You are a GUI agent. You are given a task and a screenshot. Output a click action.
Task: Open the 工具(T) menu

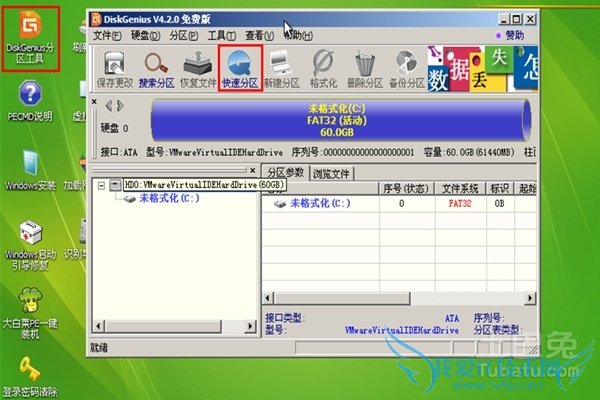coord(222,36)
